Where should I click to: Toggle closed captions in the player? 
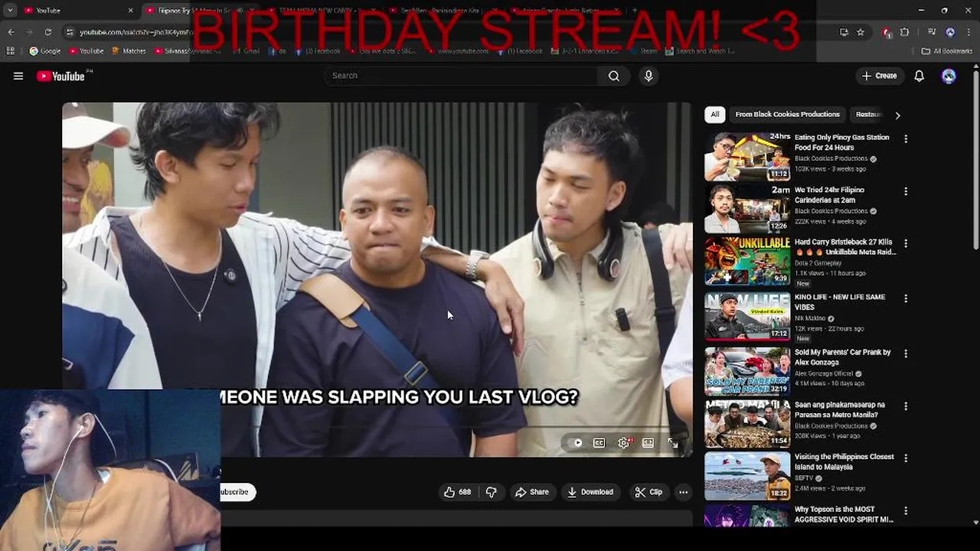click(x=599, y=442)
